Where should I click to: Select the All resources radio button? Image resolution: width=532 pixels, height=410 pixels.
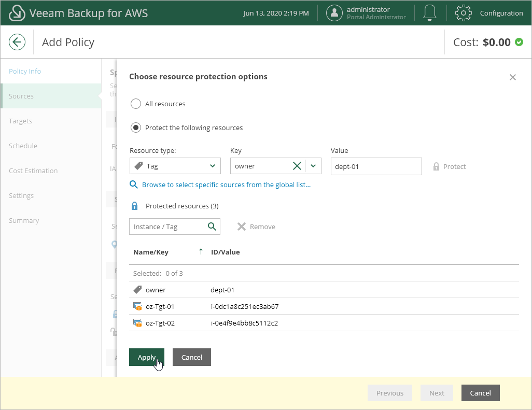tap(136, 104)
